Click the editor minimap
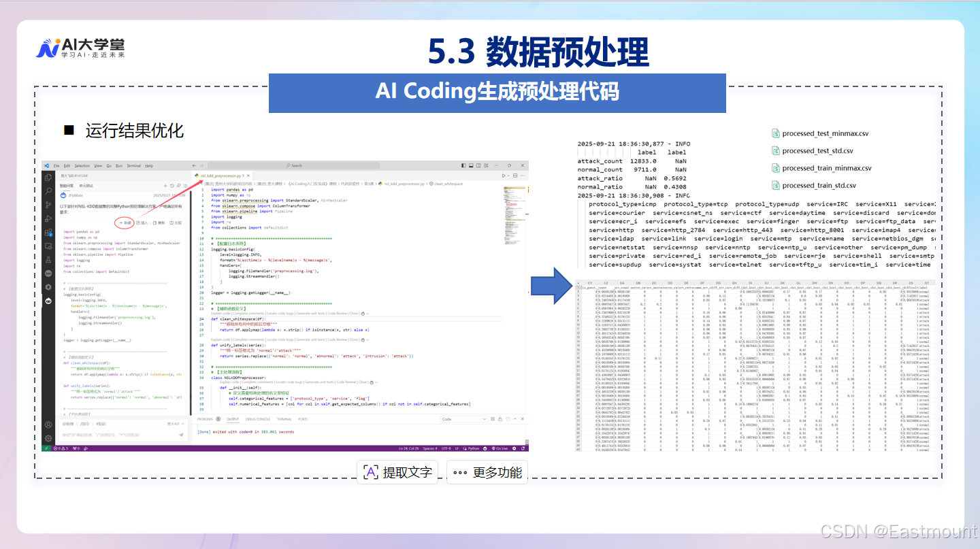Viewport: 980px width, 549px height. pyautogui.click(x=515, y=216)
